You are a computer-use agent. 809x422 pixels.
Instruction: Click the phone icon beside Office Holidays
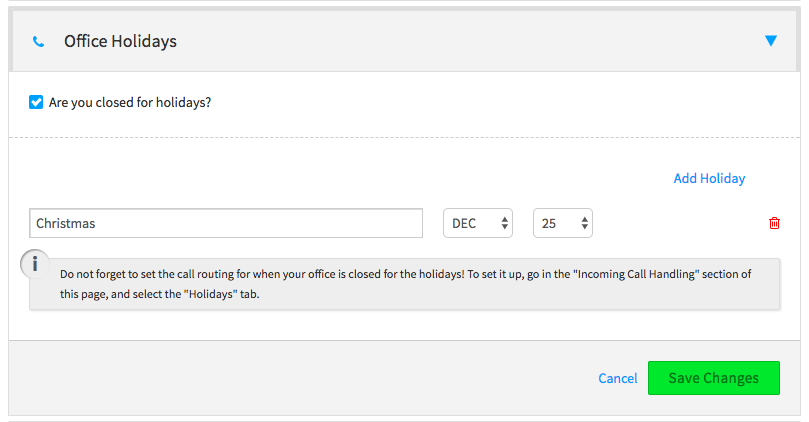click(x=38, y=42)
